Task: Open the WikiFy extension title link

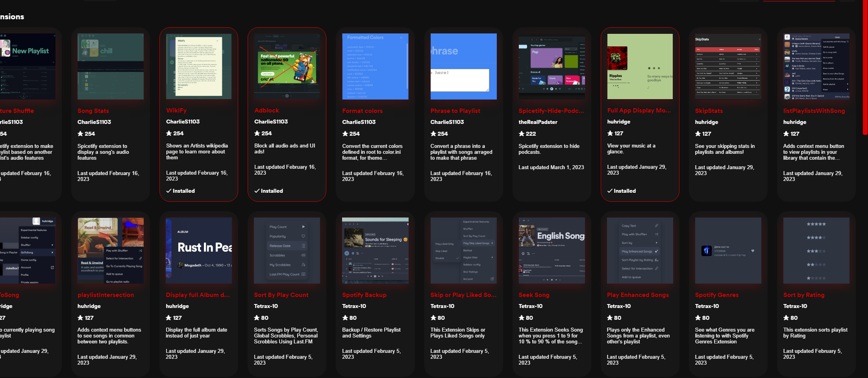Action: (x=177, y=111)
